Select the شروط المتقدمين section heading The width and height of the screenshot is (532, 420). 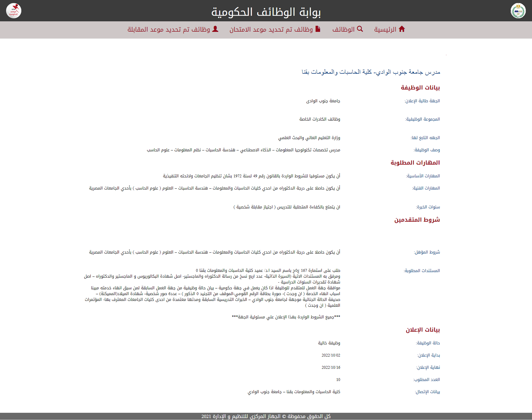point(417,220)
